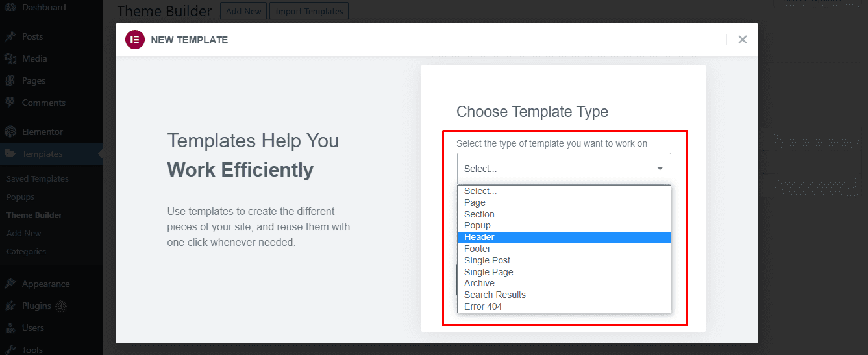Go to Saved Templates submenu
The height and width of the screenshot is (355, 868).
pos(37,178)
